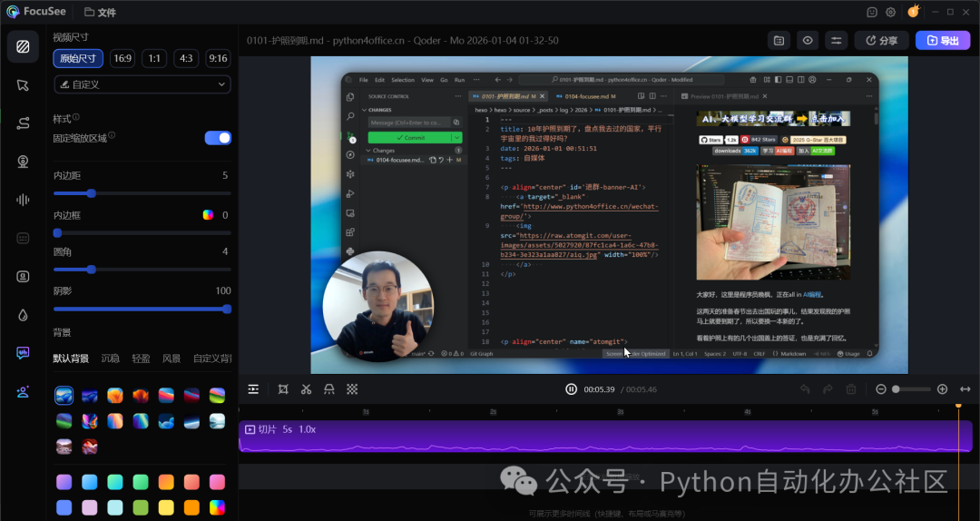Screen dimensions: 980x521
Task: Fit timeline width with double-arrow icon
Action: (965, 389)
